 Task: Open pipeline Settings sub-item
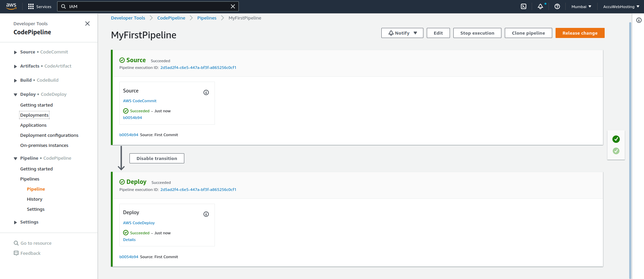(36, 209)
